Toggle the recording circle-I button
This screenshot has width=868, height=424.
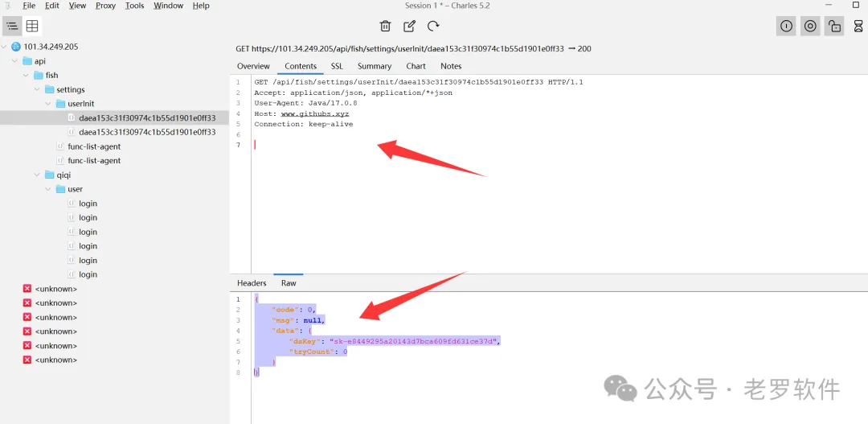(786, 26)
